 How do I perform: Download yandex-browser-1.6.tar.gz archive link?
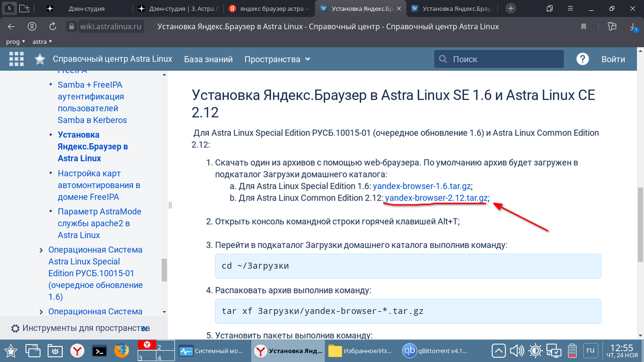point(422,186)
